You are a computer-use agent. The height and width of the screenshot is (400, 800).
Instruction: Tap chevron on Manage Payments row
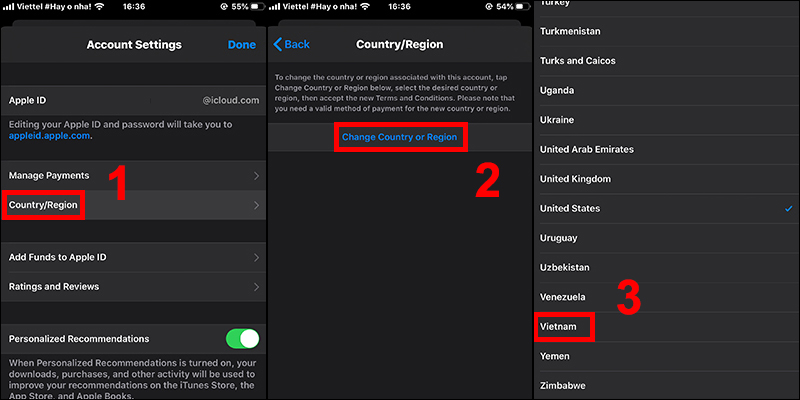tap(256, 176)
